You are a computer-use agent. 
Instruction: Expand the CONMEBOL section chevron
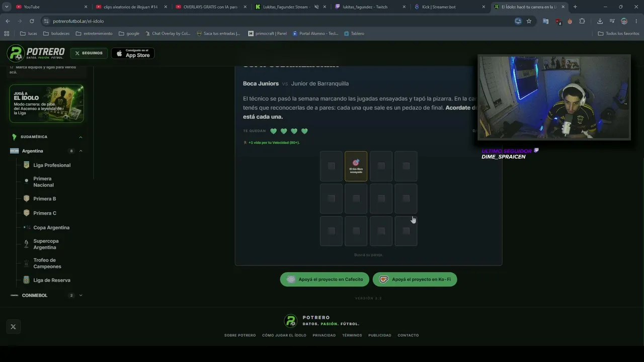coord(80,295)
